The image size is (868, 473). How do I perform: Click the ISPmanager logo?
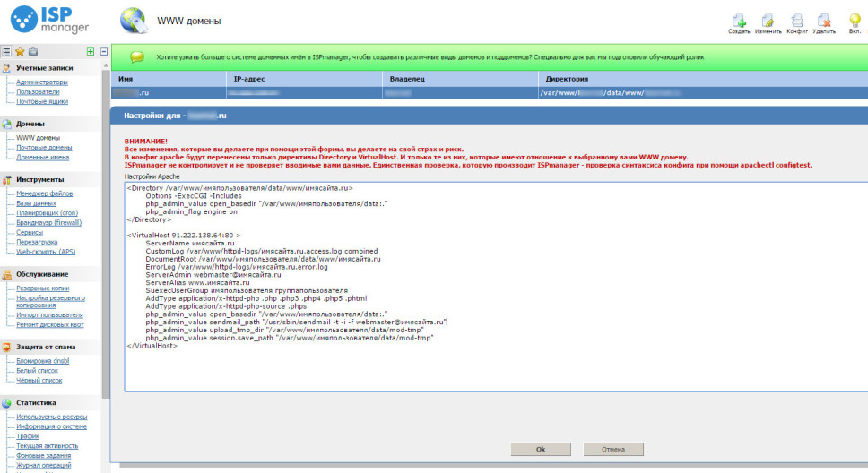pos(50,20)
